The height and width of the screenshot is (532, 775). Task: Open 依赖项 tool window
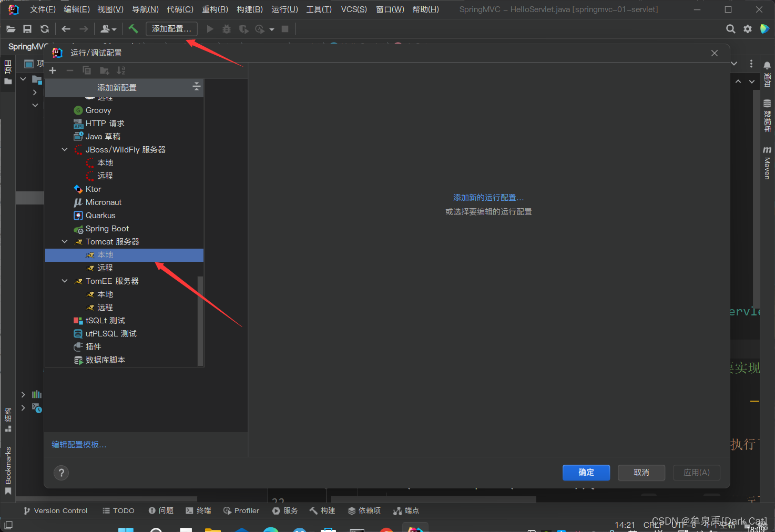(x=364, y=511)
